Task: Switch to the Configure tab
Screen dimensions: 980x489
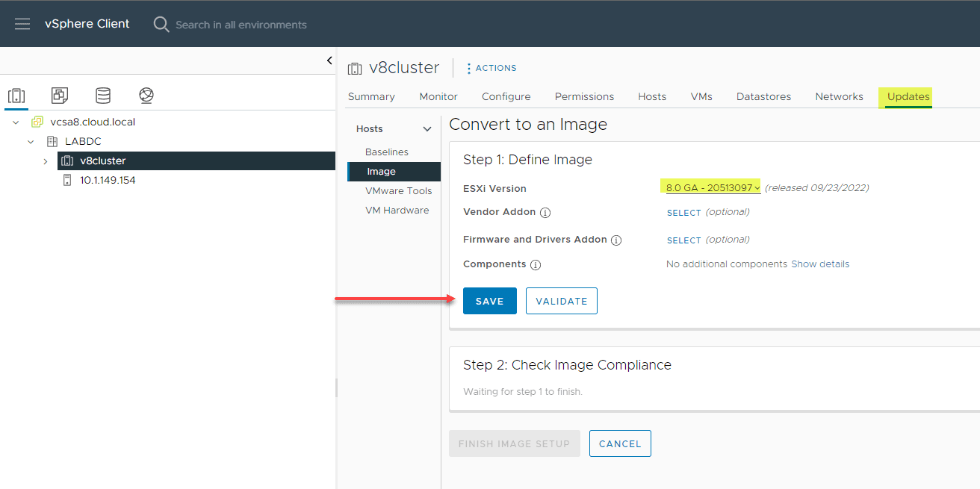Action: (506, 96)
